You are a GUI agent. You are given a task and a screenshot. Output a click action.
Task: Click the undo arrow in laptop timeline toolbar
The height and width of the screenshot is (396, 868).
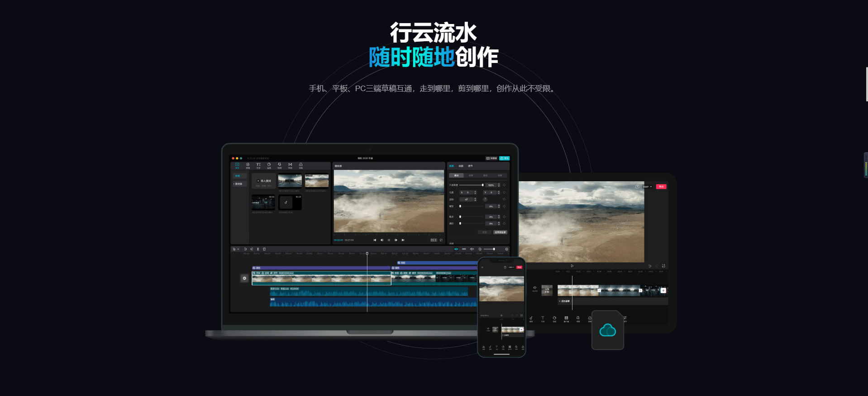pyautogui.click(x=245, y=249)
